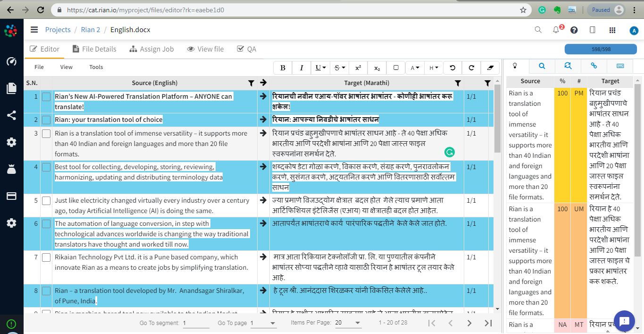644x334 pixels.
Task: Open the H highlight dropdown
Action: [434, 68]
